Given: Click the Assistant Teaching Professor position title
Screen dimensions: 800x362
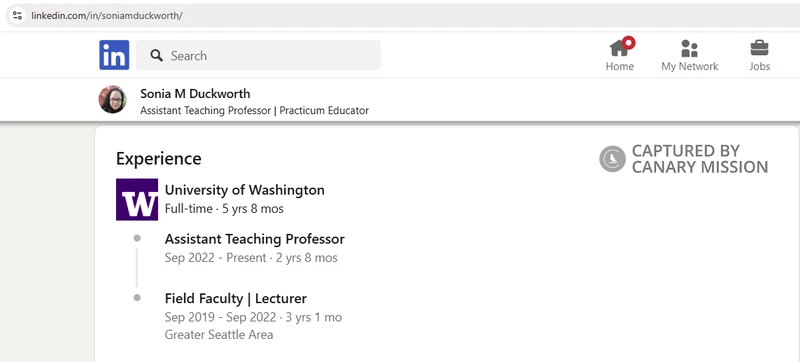Looking at the screenshot, I should (x=255, y=239).
